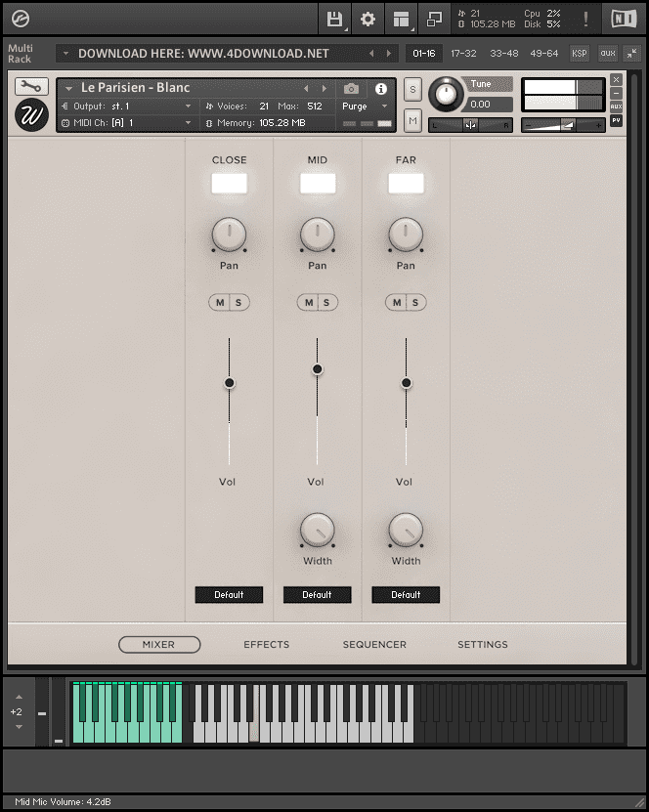Minimize instrument with the minus button
This screenshot has height=812, width=649.
click(616, 93)
